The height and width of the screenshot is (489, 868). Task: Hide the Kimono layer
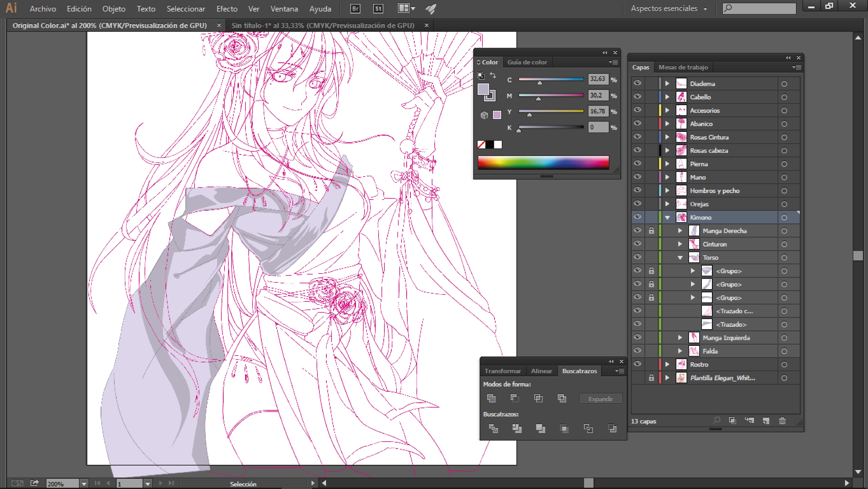click(638, 217)
